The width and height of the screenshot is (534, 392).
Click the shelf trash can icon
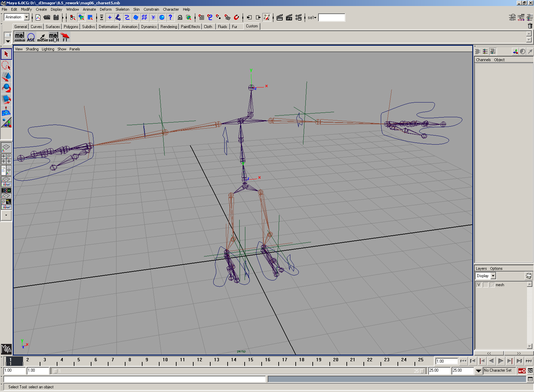coord(530,26)
